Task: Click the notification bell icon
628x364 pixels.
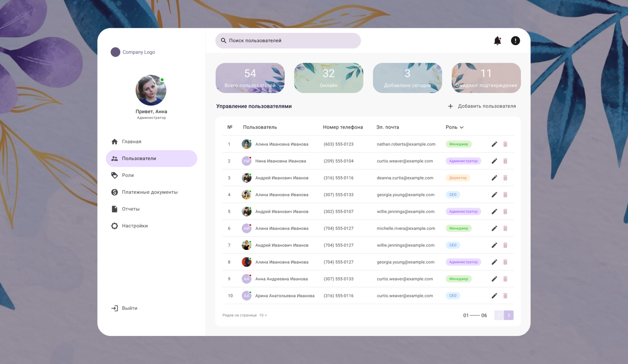Action: coord(497,41)
